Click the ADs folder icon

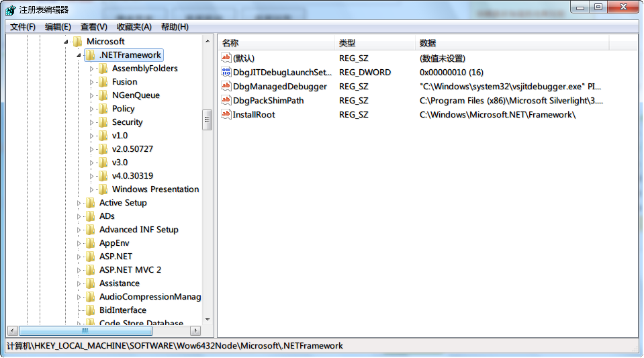(91, 216)
